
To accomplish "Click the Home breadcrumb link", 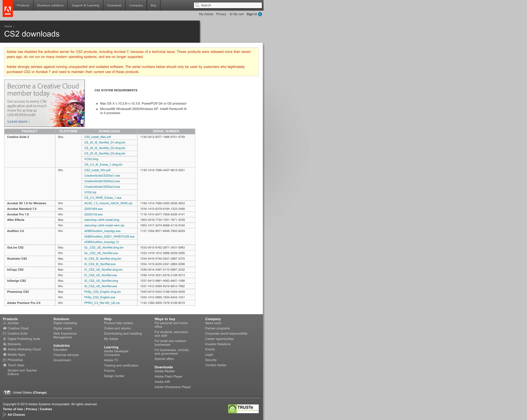I will pos(8,26).
